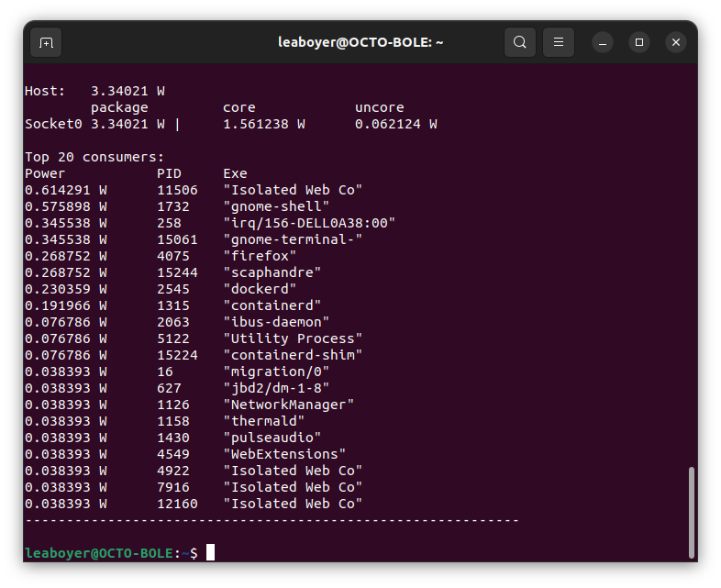Click the leaboyer@OCTO-BOLE window title
This screenshot has height=588, width=721.
(x=360, y=42)
